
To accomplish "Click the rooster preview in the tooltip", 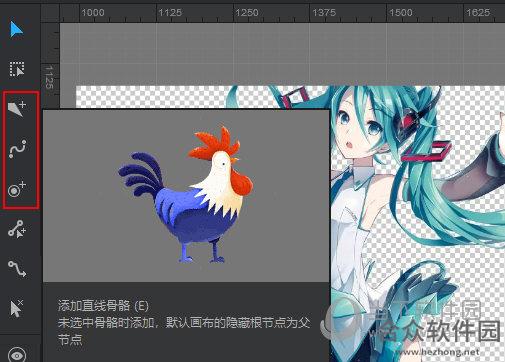I will (186, 195).
